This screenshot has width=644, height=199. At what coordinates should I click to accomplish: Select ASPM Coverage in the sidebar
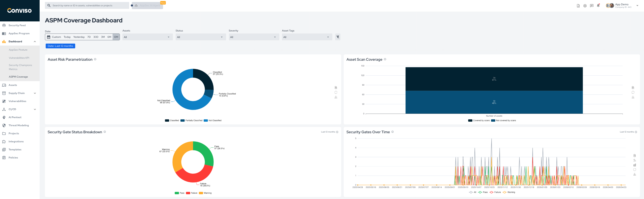coord(18,77)
